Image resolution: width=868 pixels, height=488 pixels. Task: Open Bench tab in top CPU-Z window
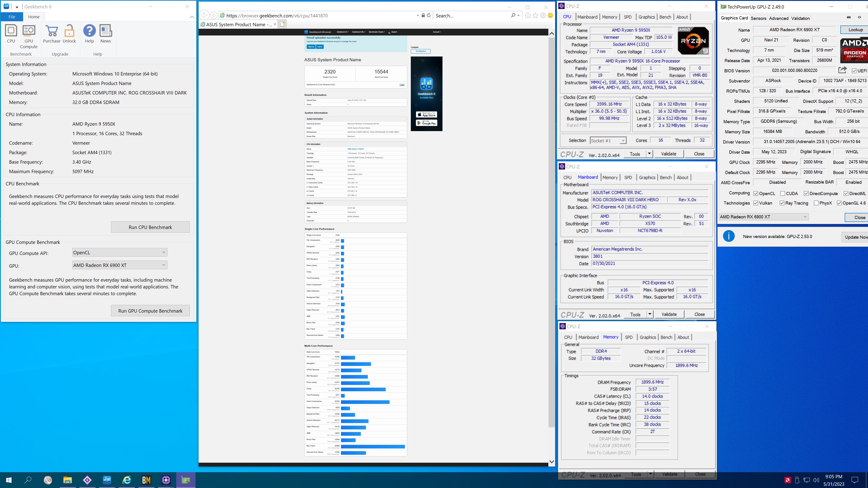pos(665,17)
